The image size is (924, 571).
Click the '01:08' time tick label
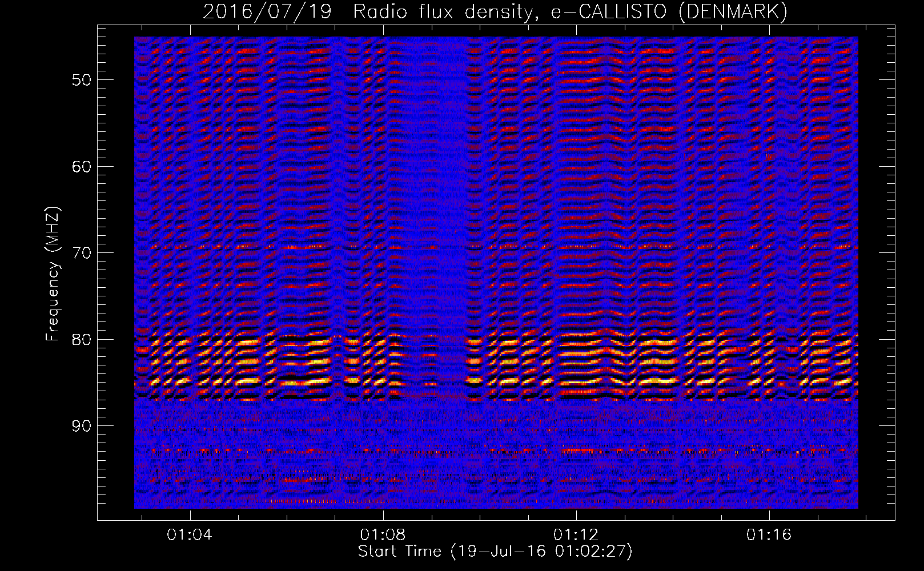(383, 534)
